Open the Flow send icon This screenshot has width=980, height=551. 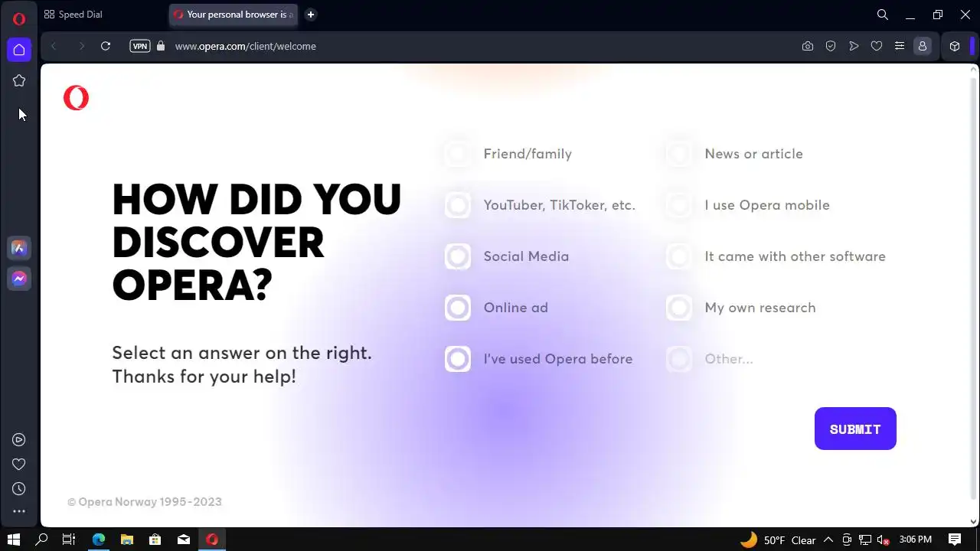tap(854, 46)
